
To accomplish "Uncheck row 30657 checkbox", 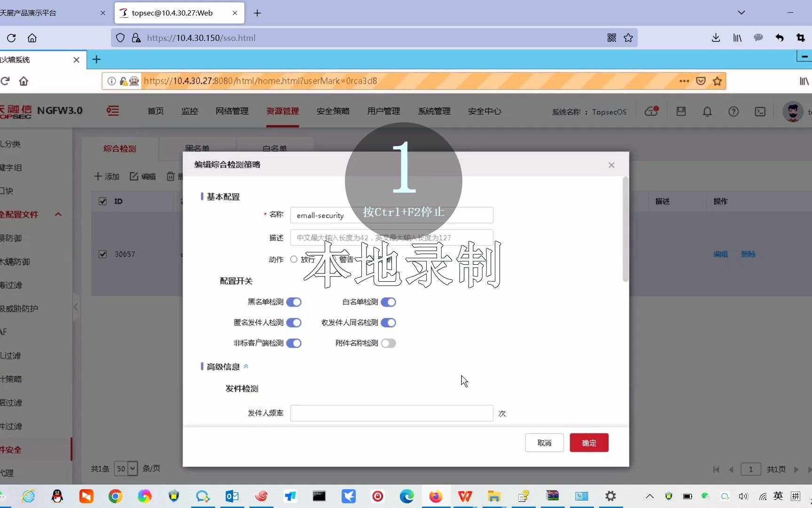I will pos(102,254).
